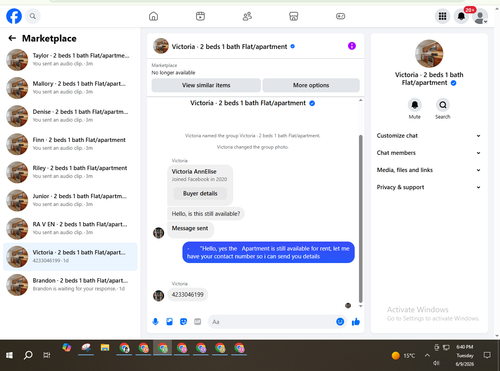Open File Explorer from the taskbar

click(x=105, y=348)
